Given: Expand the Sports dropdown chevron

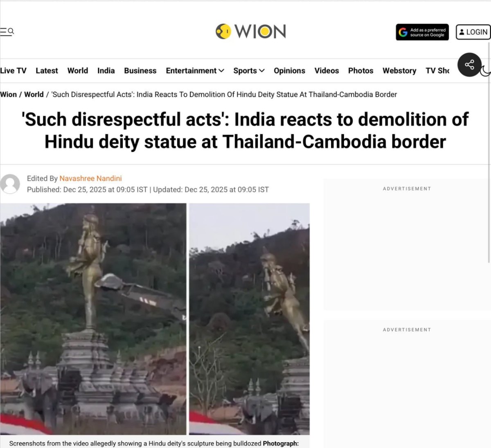Looking at the screenshot, I should point(262,71).
